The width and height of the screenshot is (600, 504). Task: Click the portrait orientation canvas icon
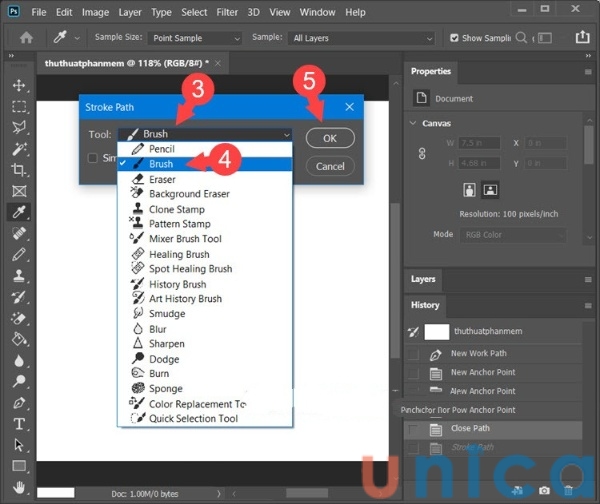(x=469, y=189)
